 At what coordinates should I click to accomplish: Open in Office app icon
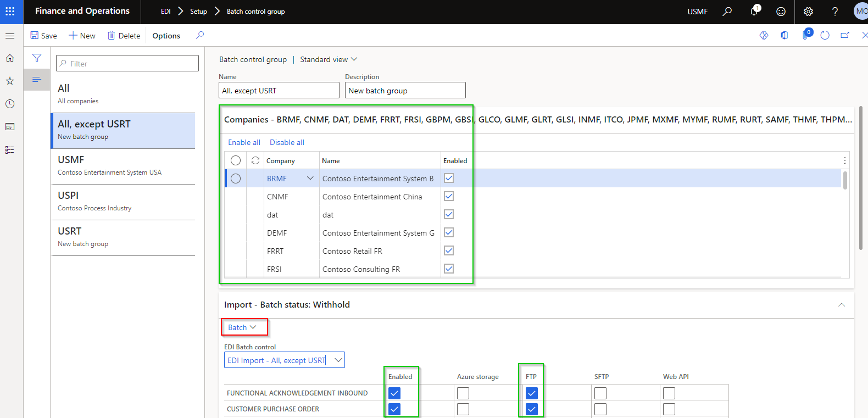click(x=784, y=35)
